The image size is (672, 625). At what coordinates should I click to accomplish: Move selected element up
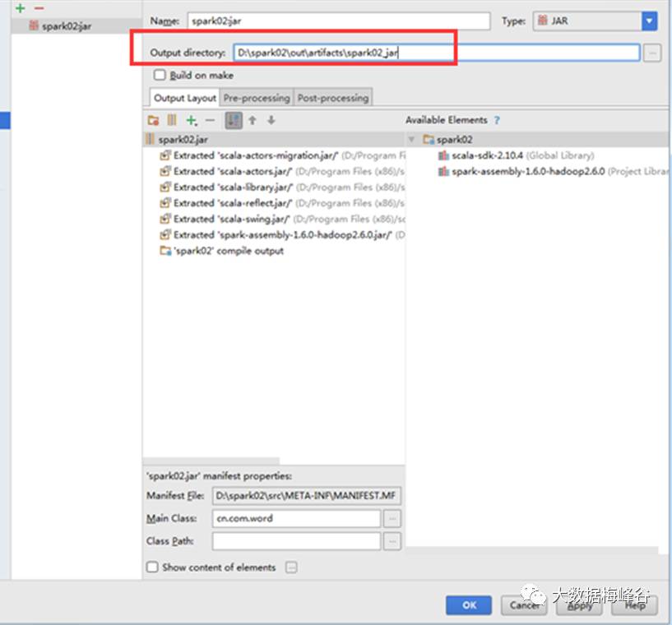[253, 120]
